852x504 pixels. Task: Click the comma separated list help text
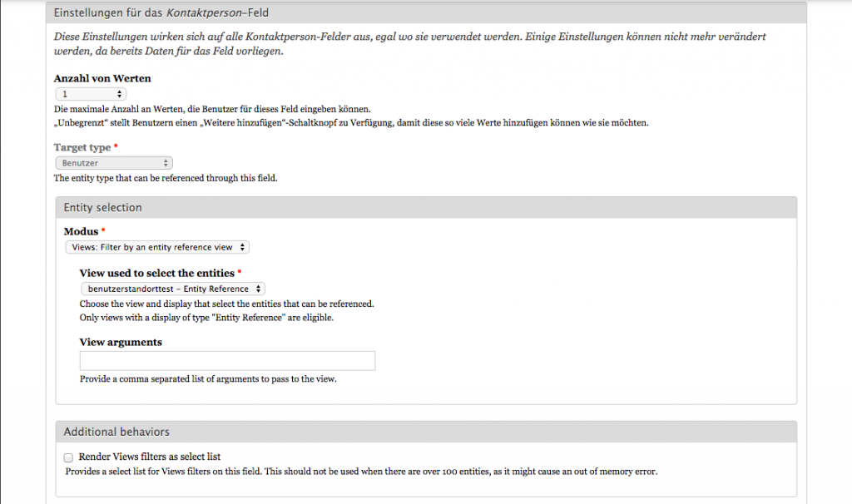pos(207,379)
